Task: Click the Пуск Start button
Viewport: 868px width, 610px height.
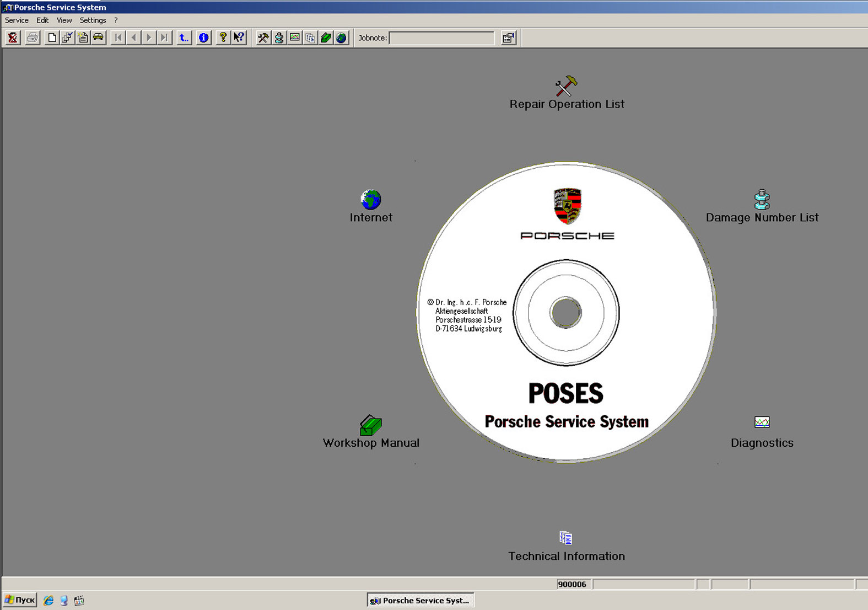Action: click(20, 600)
